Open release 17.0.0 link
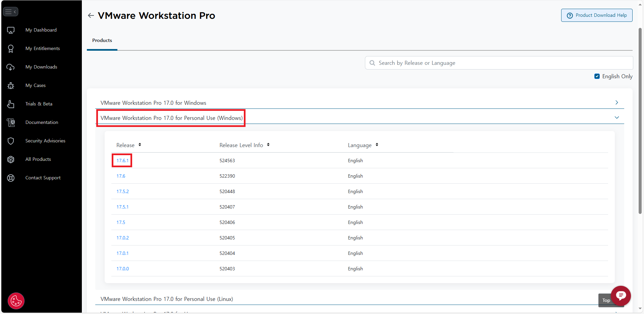 pos(122,269)
